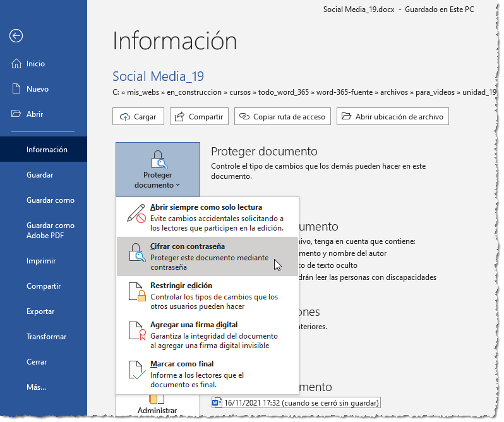The width and height of the screenshot is (504, 422).
Task: Select Abrir siempre como solo lectura
Action: (x=207, y=217)
